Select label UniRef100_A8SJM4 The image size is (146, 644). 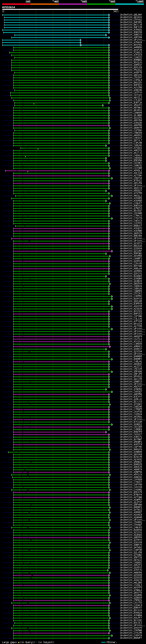(x=131, y=183)
